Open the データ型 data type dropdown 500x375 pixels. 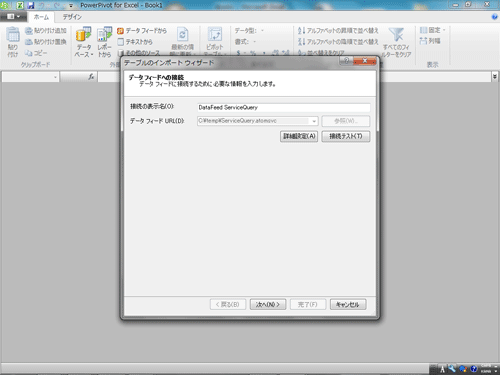coord(262,31)
